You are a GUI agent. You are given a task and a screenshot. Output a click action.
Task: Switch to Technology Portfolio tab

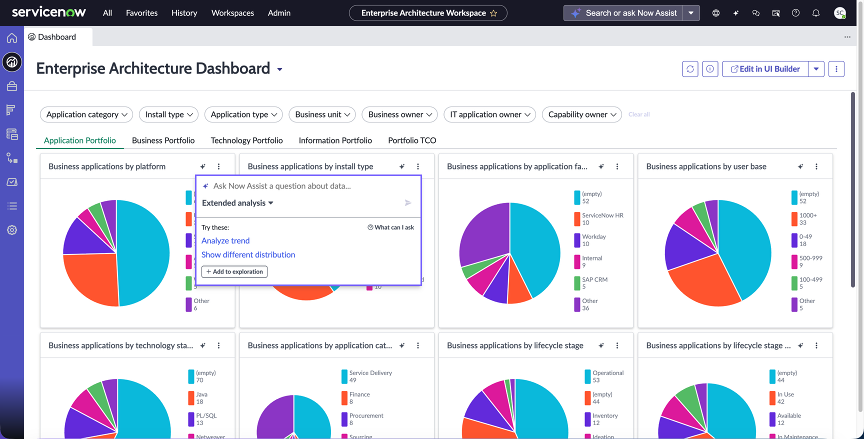tap(247, 140)
